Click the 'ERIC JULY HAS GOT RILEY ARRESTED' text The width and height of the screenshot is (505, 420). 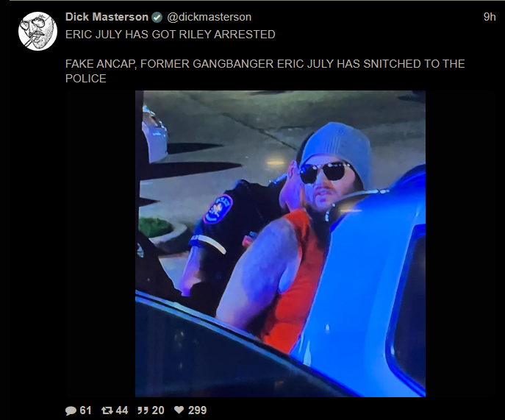click(171, 35)
